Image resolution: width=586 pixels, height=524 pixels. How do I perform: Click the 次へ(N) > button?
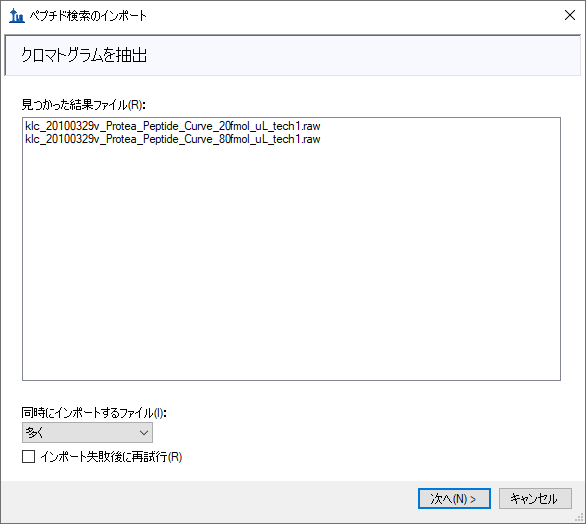(x=454, y=499)
